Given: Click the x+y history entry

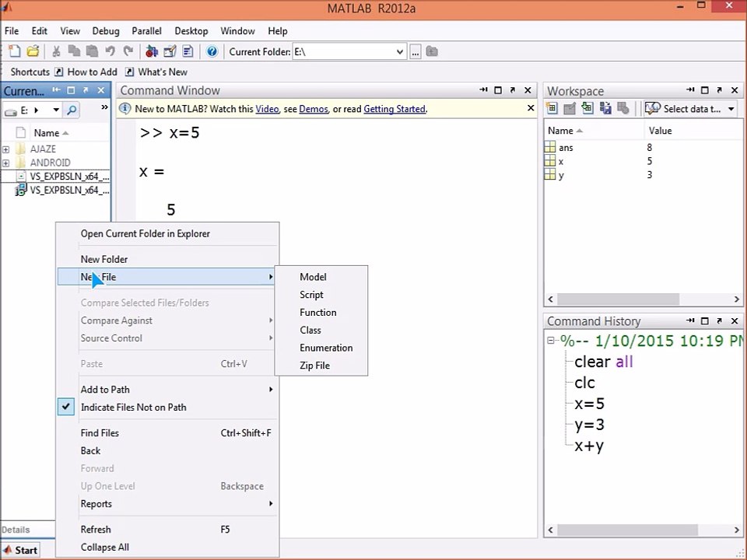Looking at the screenshot, I should (589, 446).
